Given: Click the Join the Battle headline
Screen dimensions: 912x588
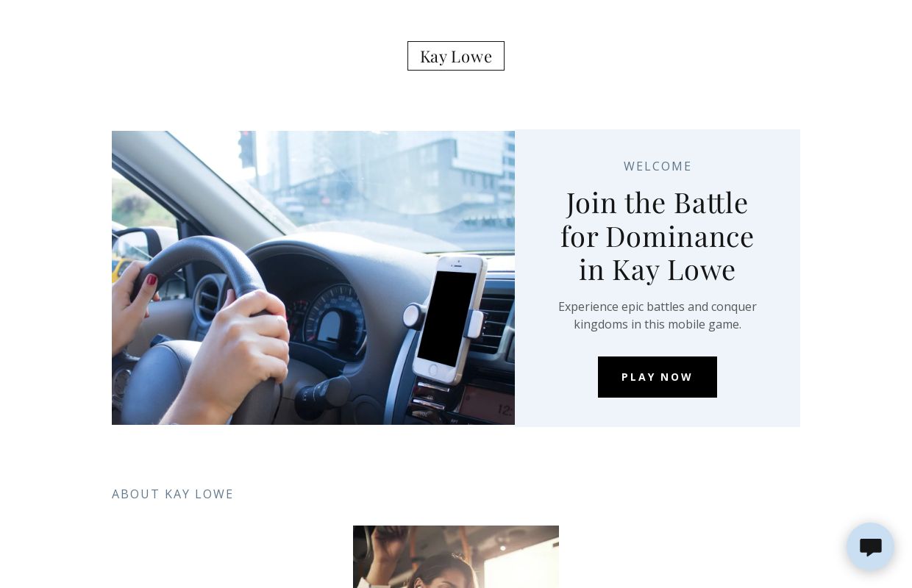Looking at the screenshot, I should (658, 236).
